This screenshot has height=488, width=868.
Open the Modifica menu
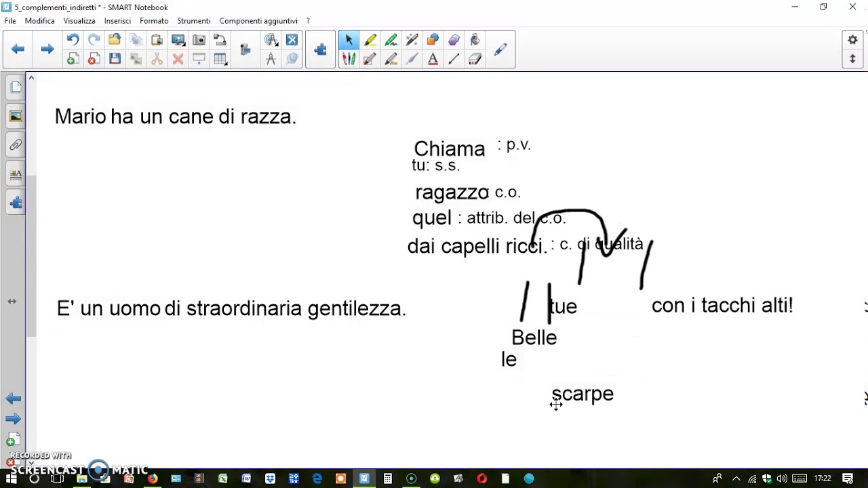pyautogui.click(x=39, y=21)
